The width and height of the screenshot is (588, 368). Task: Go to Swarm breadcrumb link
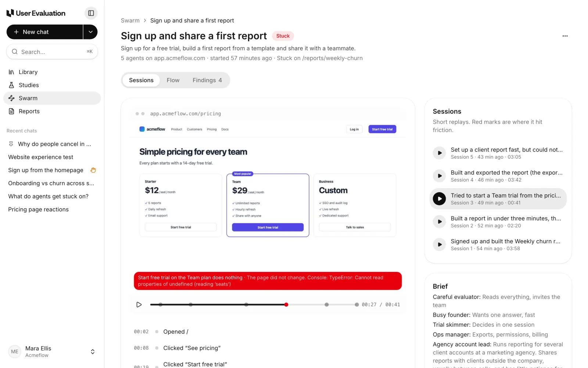[x=130, y=21]
